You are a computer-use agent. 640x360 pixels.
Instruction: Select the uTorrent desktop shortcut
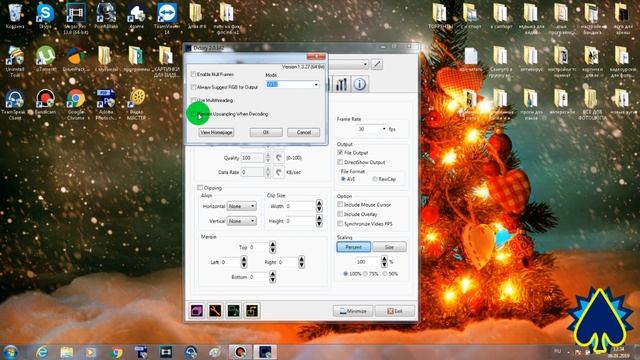coord(45,59)
